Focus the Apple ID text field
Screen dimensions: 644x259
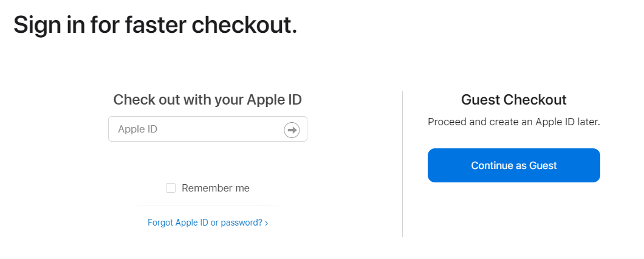point(194,129)
